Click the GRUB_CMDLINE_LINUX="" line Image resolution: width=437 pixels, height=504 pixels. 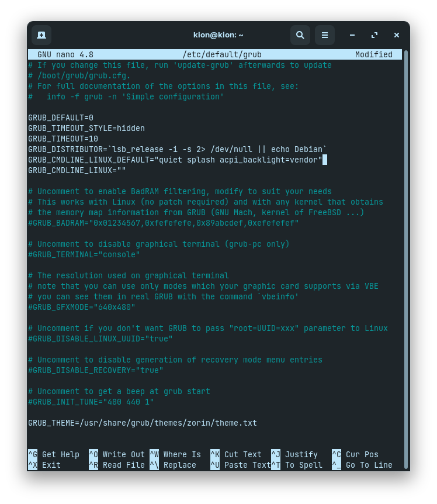[77, 171]
